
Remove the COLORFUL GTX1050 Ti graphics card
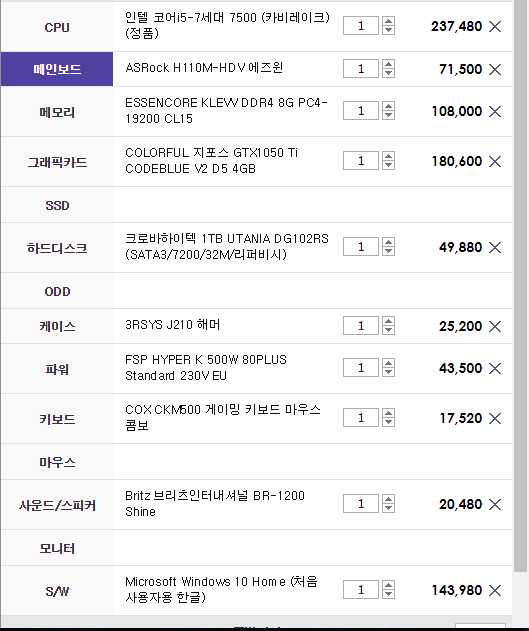tap(495, 161)
